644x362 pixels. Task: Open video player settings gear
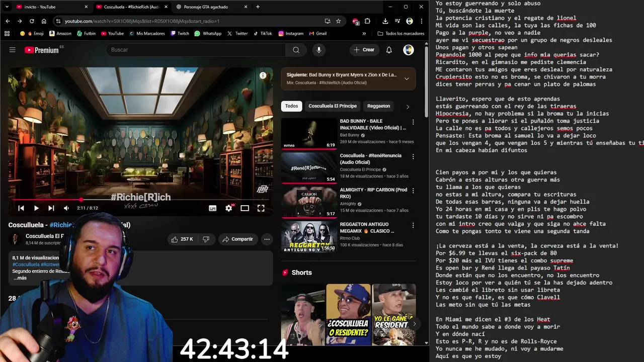[x=229, y=208]
